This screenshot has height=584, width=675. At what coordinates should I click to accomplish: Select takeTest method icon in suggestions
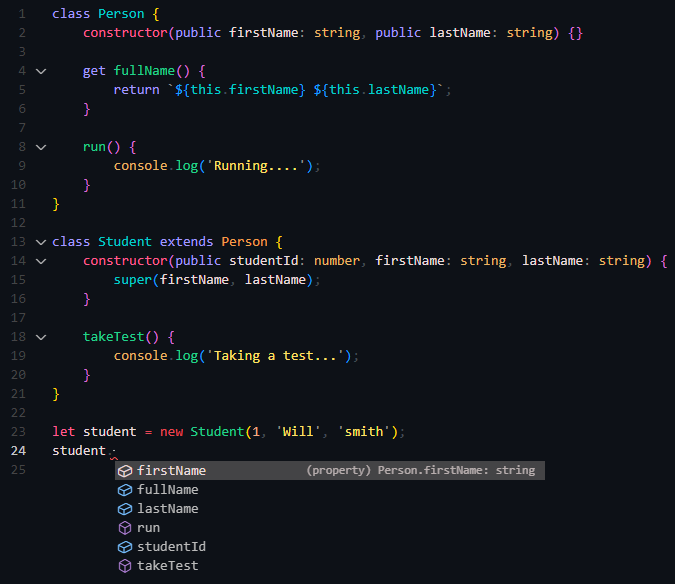tap(125, 565)
